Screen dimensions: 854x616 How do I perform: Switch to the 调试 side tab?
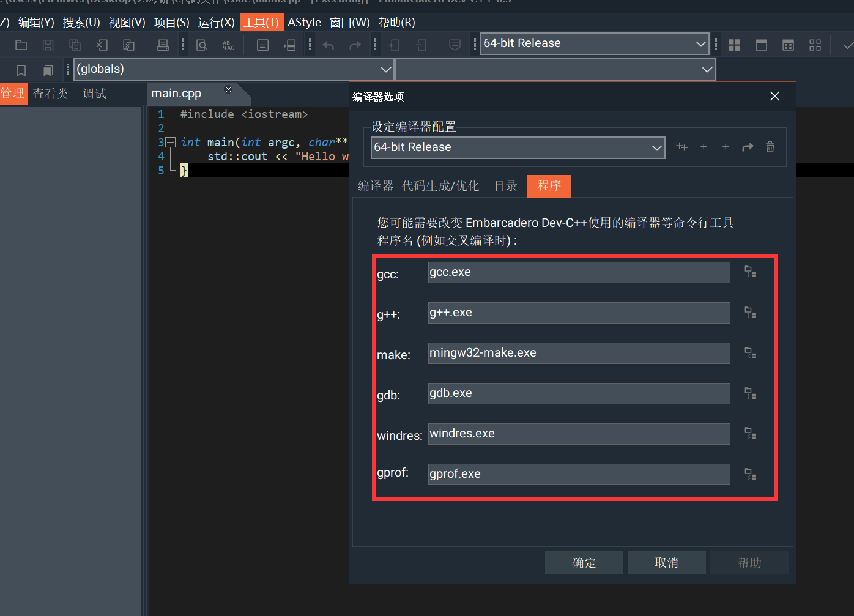95,94
